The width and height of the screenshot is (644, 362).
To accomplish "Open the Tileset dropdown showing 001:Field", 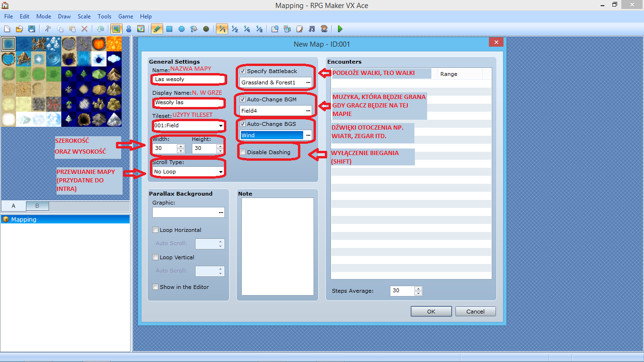I will 189,126.
